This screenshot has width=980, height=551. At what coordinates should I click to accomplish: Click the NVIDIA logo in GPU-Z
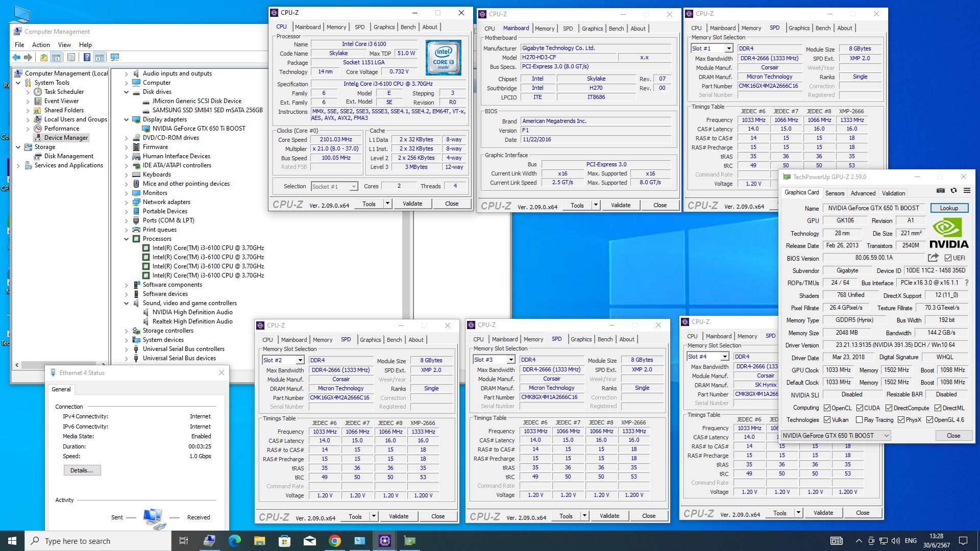[x=948, y=233]
